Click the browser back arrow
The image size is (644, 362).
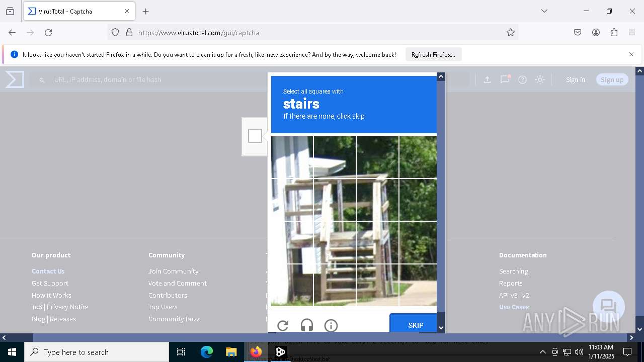click(12, 32)
